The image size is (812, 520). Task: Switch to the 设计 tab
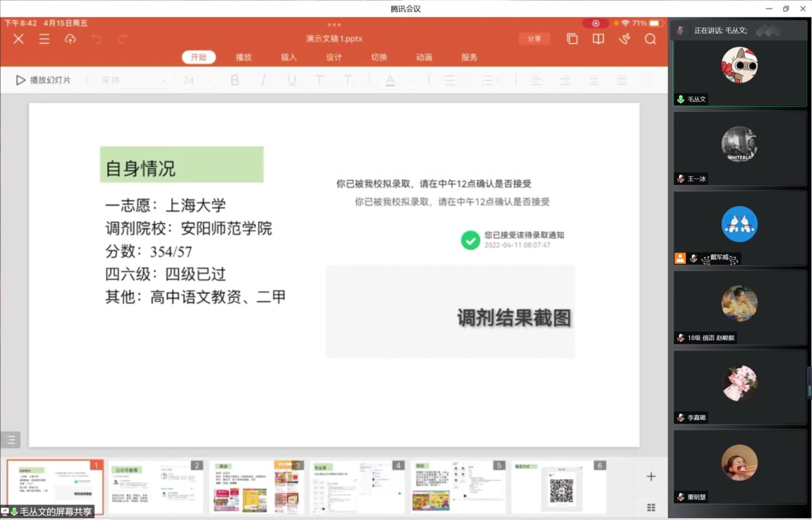334,57
